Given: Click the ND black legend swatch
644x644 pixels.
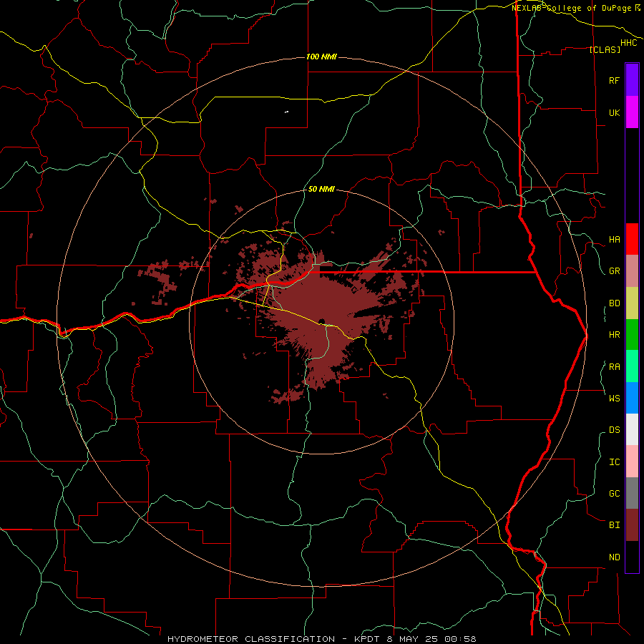Looking at the screenshot, I should [632, 557].
